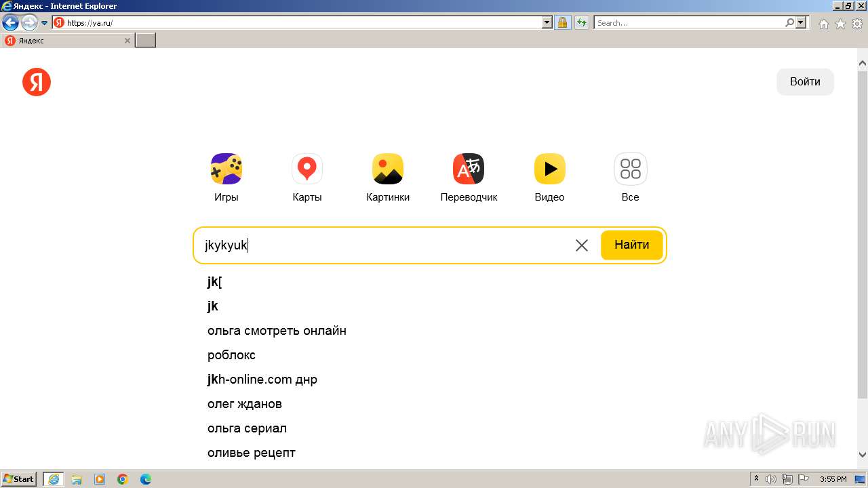
Task: Clear the search query with X icon
Action: (582, 245)
